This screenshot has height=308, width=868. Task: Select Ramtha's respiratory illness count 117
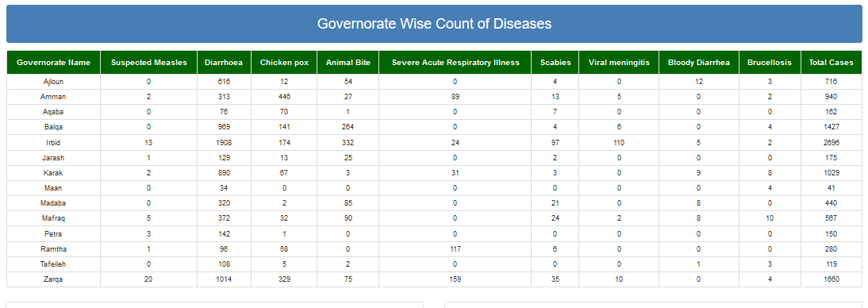pos(455,248)
